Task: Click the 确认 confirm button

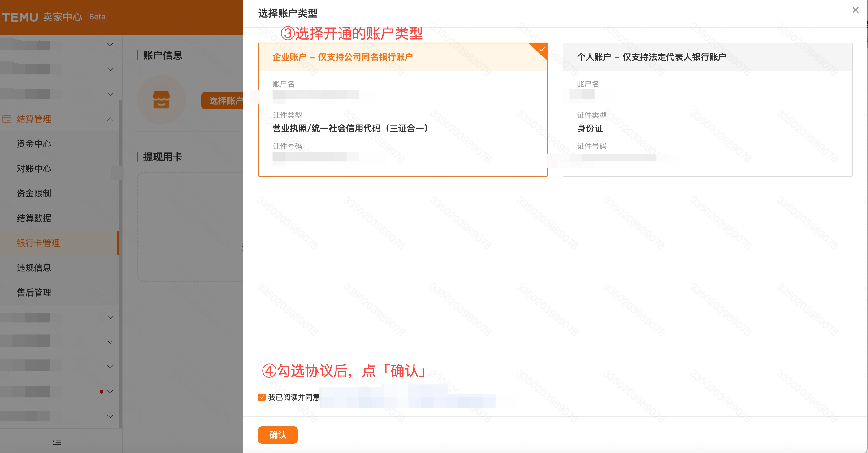Action: (278, 435)
